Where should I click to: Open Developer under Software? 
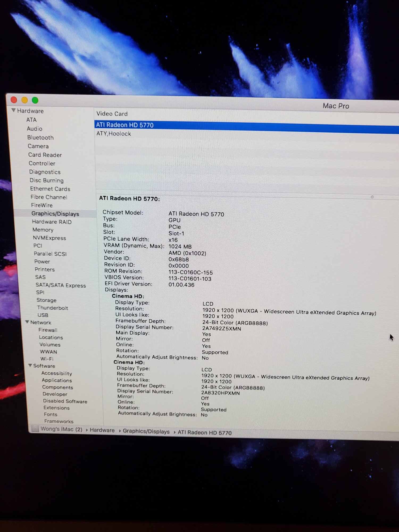(55, 394)
